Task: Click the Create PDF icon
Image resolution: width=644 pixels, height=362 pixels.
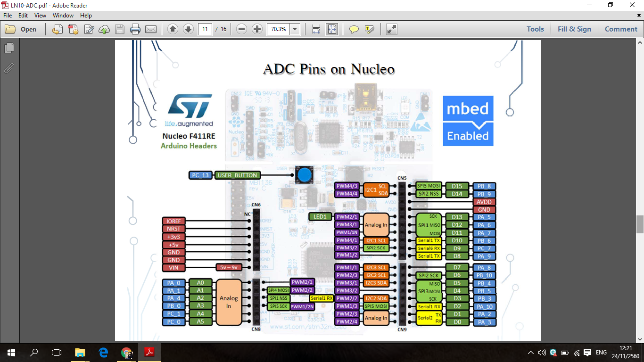Action: 73,29
